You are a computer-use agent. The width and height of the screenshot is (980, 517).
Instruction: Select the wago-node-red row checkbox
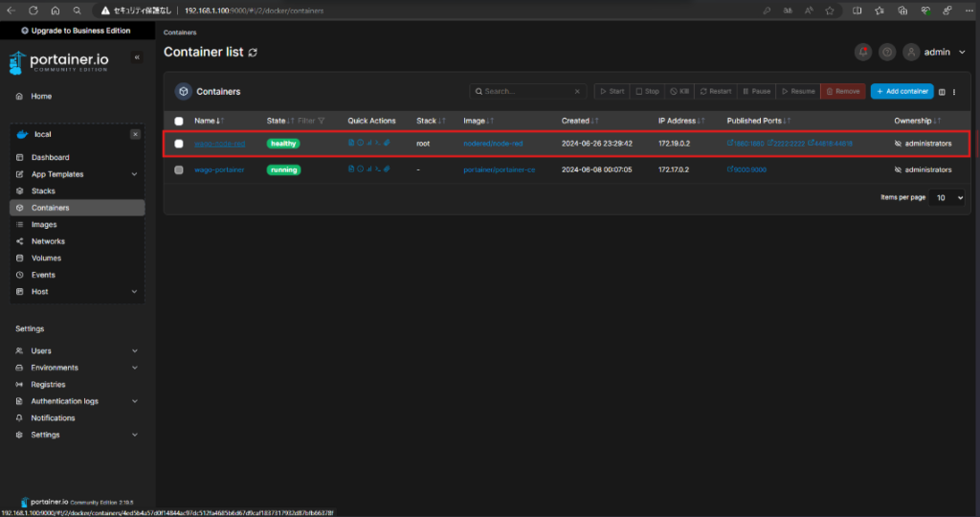tap(179, 144)
